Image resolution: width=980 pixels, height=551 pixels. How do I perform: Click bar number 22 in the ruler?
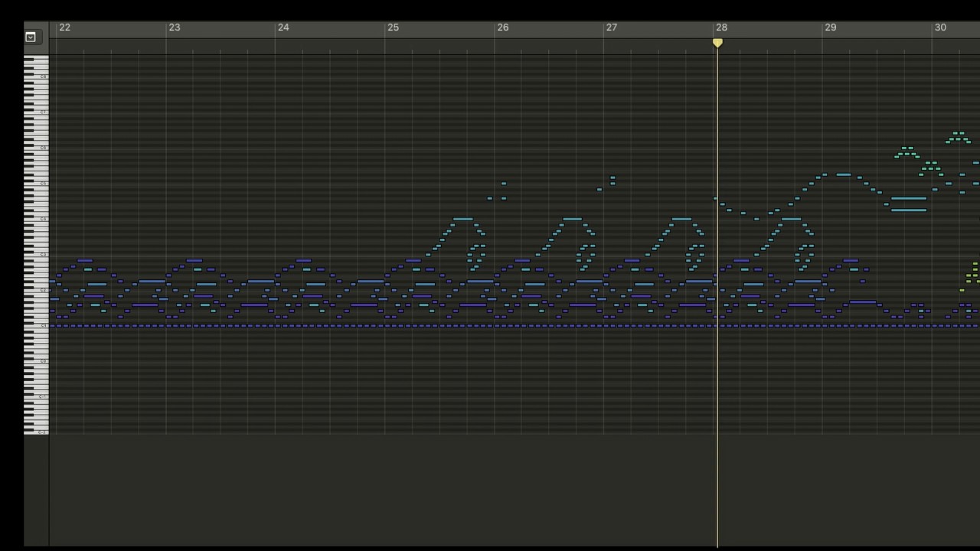65,28
